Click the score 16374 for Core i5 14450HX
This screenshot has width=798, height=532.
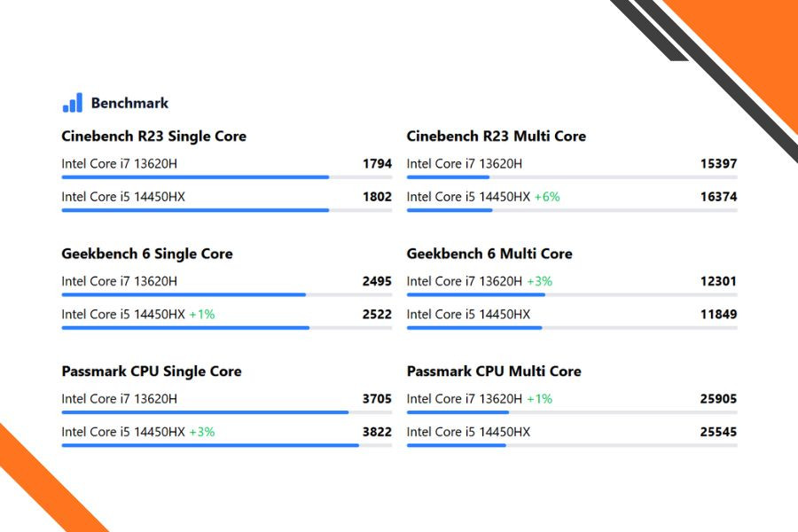point(718,197)
